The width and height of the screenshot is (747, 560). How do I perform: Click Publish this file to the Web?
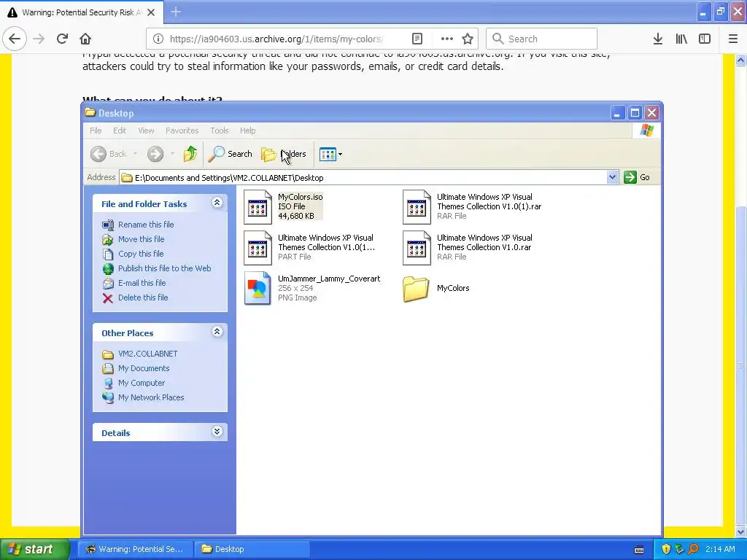pos(164,268)
